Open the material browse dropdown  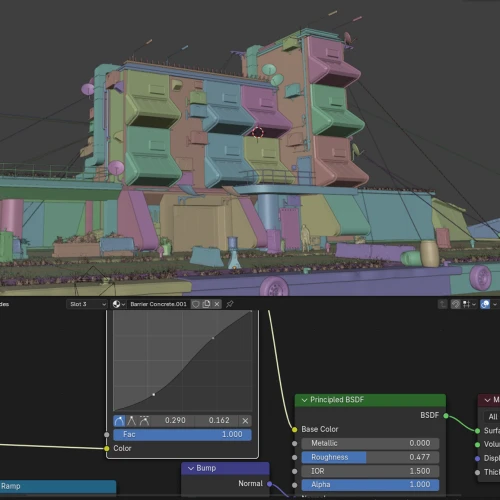119,304
